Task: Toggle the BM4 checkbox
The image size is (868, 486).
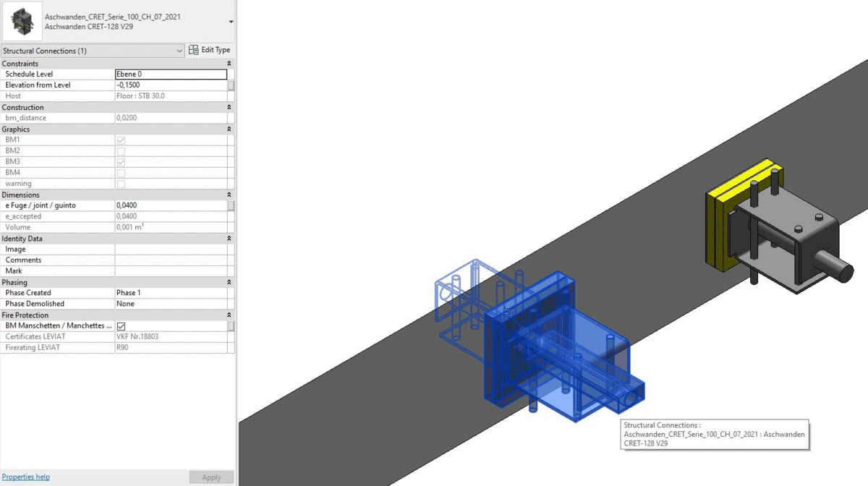Action: [121, 172]
